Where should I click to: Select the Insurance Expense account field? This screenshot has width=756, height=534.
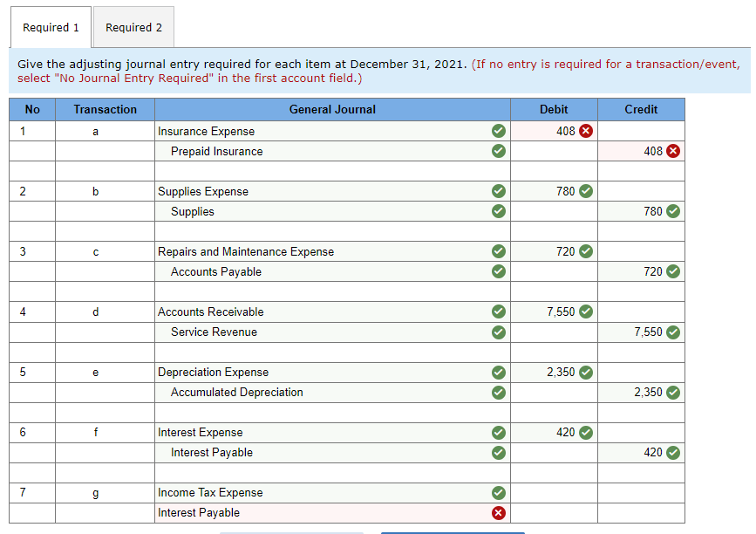332,131
